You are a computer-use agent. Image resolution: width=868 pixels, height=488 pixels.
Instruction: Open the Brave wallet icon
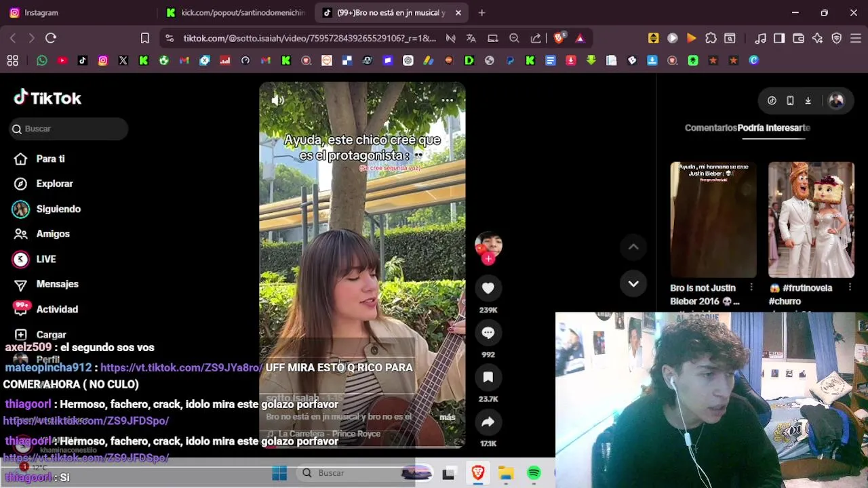798,38
